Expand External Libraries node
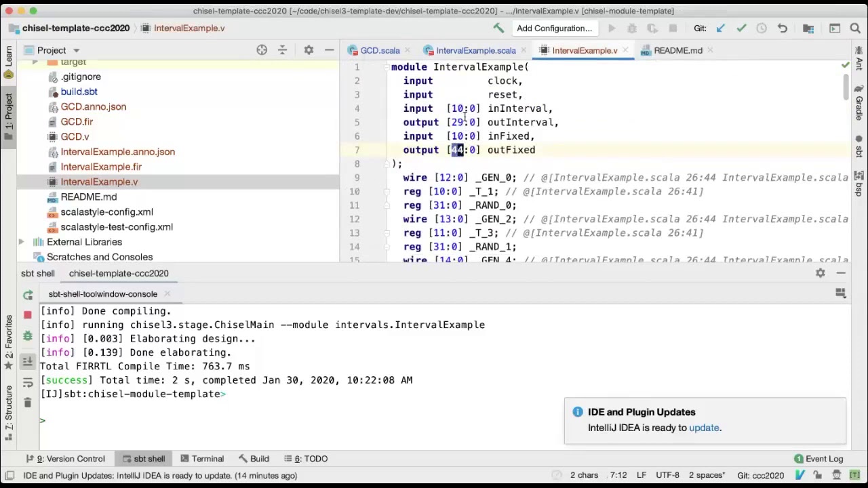Image resolution: width=868 pixels, height=488 pixels. [x=21, y=242]
